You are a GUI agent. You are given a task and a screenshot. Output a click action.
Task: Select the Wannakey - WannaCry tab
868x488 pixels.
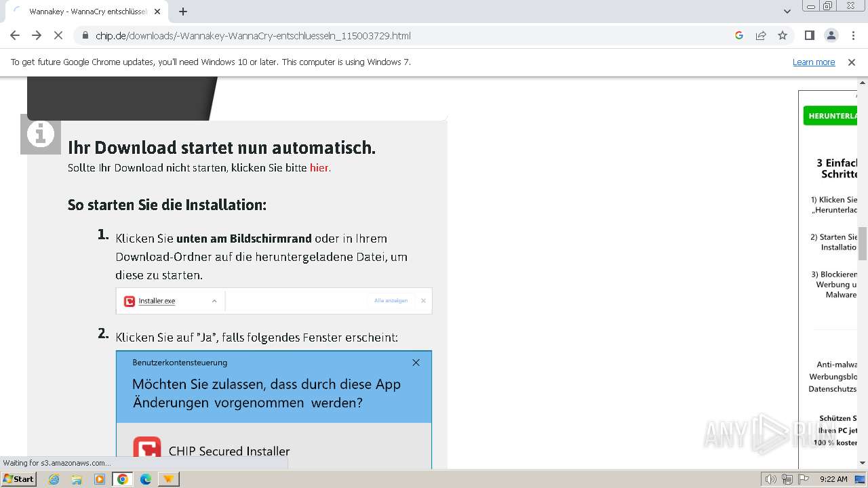coord(87,12)
